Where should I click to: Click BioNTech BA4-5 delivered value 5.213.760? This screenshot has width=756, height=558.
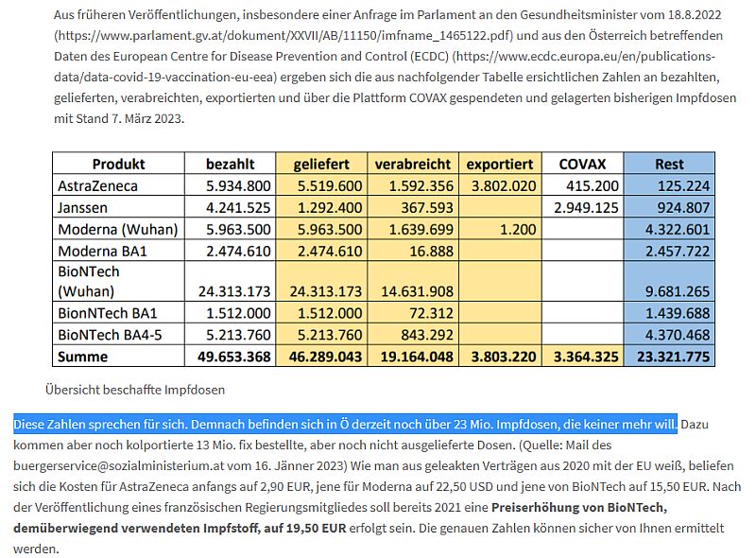pyautogui.click(x=330, y=335)
